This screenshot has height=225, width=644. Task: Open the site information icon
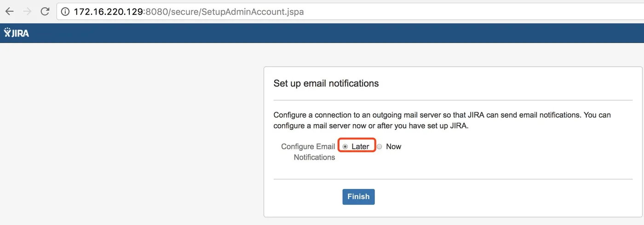65,12
